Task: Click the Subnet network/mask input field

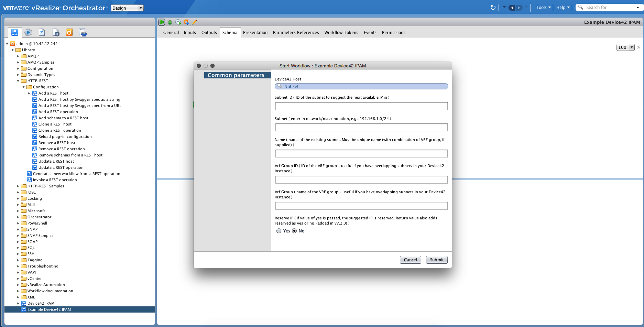Action: tap(361, 127)
